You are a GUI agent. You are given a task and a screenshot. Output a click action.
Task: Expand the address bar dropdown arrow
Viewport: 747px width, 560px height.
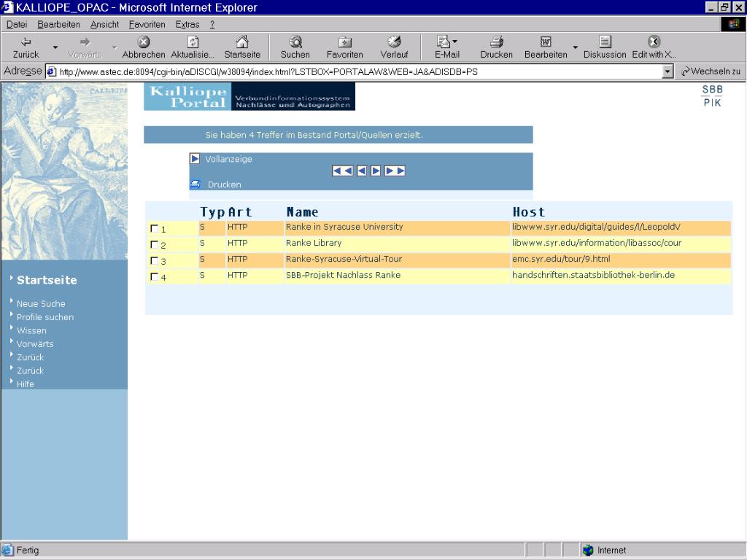[667, 71]
